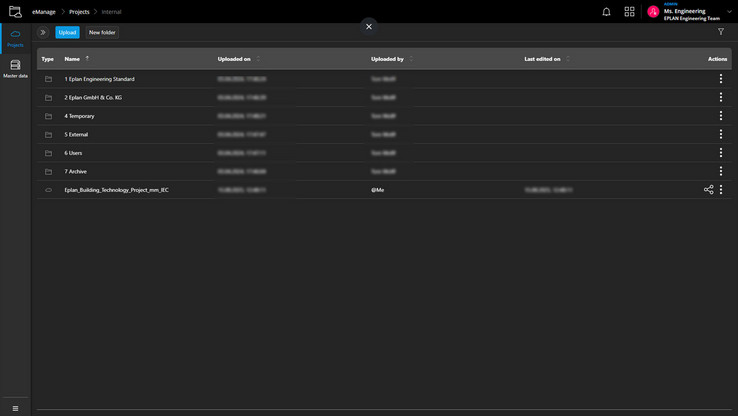Click the Upload button

[67, 32]
